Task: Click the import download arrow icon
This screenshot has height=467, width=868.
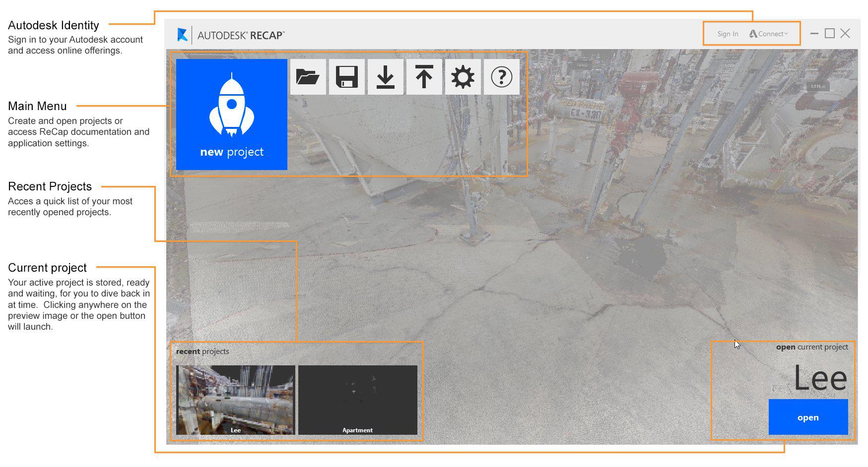Action: pyautogui.click(x=386, y=77)
